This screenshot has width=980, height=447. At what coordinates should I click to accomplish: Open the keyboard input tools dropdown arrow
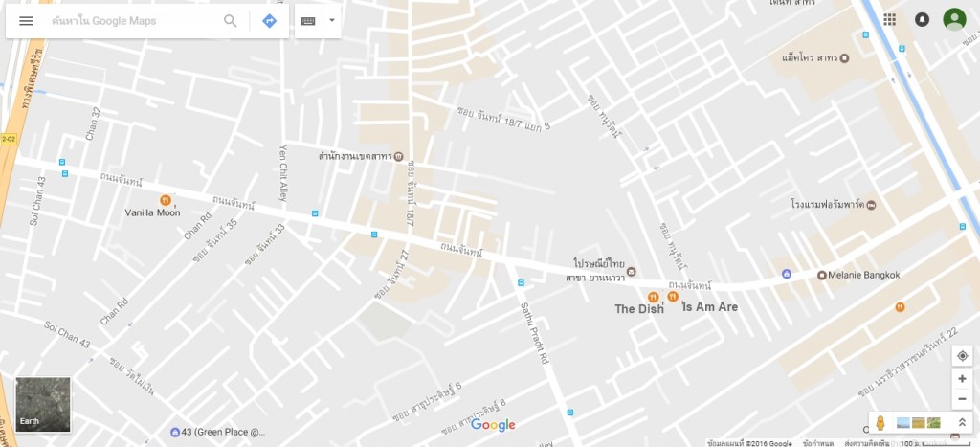332,21
